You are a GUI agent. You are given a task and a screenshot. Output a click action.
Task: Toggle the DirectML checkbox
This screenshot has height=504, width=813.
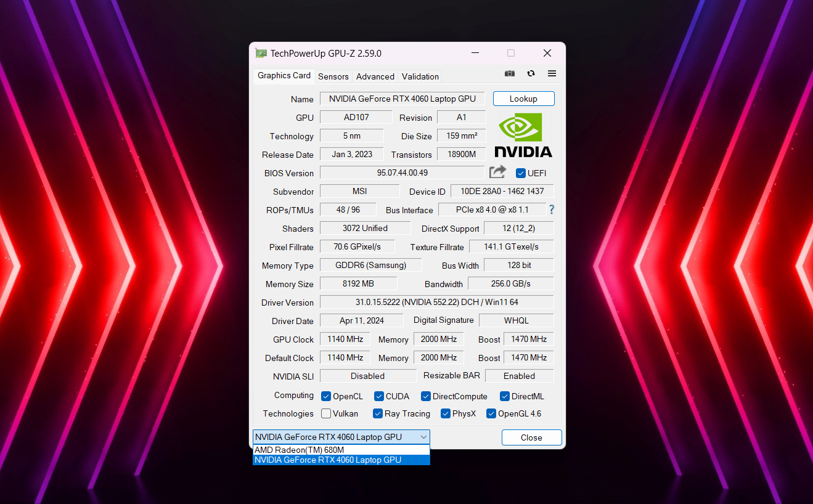click(x=505, y=396)
